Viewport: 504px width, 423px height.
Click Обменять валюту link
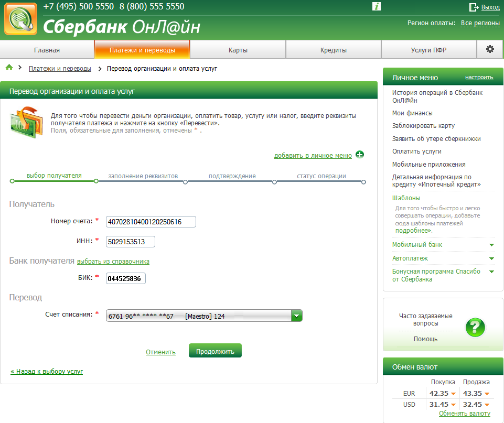[465, 414]
